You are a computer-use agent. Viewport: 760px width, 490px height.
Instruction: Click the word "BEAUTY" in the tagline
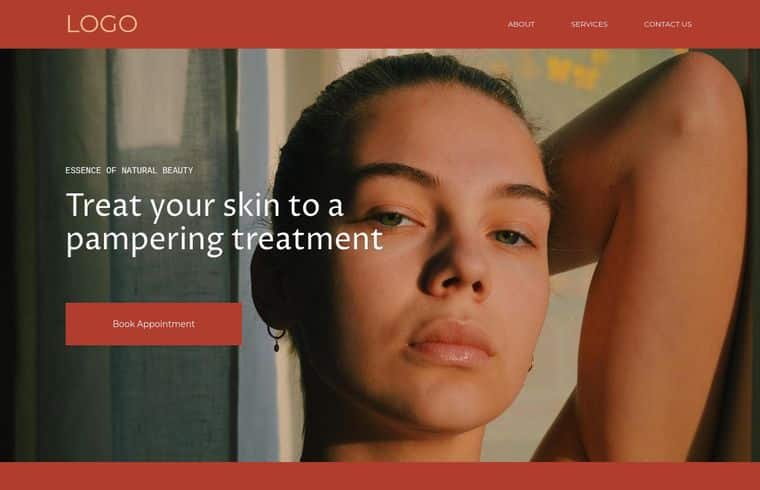(x=178, y=170)
